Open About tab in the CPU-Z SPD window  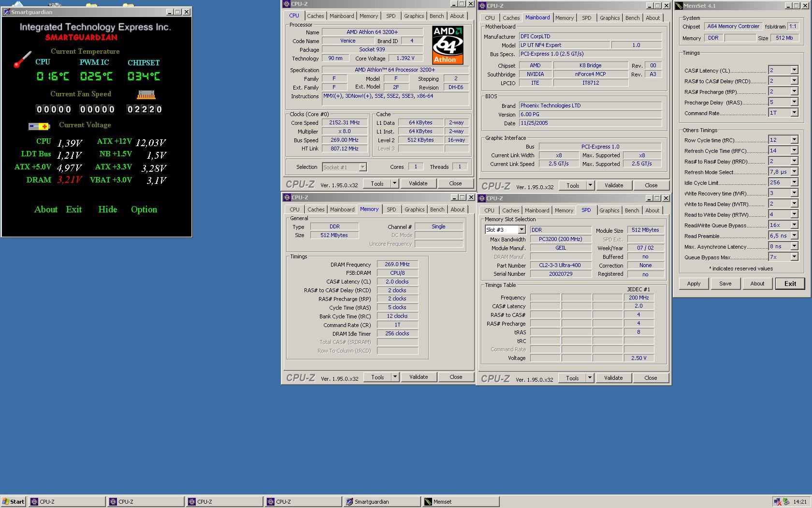[x=652, y=210]
